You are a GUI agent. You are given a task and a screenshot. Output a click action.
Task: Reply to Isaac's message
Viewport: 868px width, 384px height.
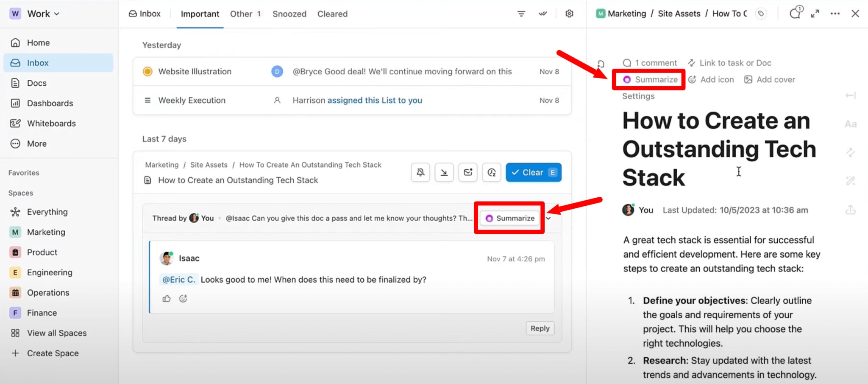point(540,328)
